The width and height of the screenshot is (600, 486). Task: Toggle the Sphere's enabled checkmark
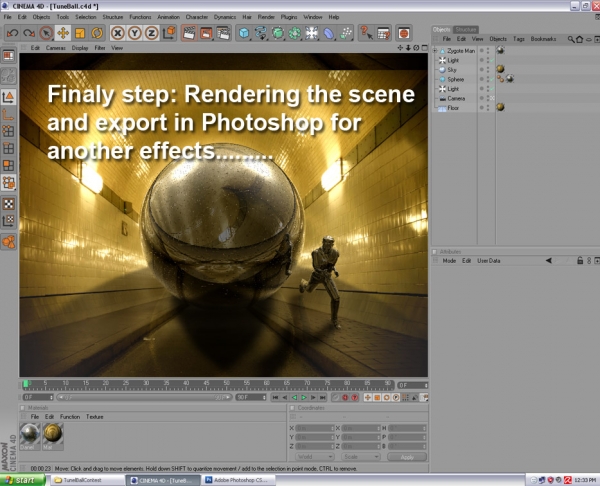pos(492,79)
